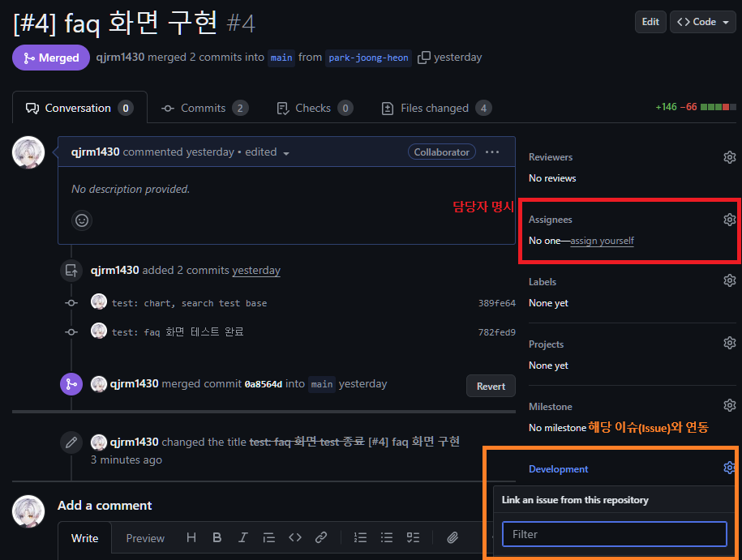Open Labels settings gear
This screenshot has width=742, height=560.
[x=729, y=280]
